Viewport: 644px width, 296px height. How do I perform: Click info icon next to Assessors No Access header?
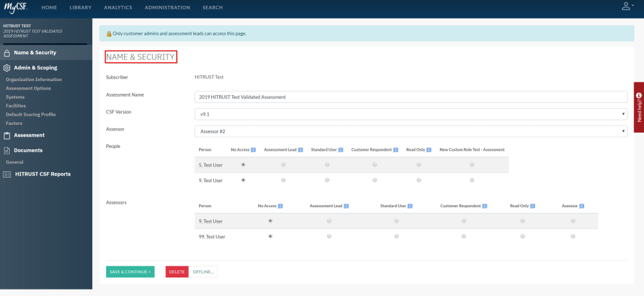(280, 206)
